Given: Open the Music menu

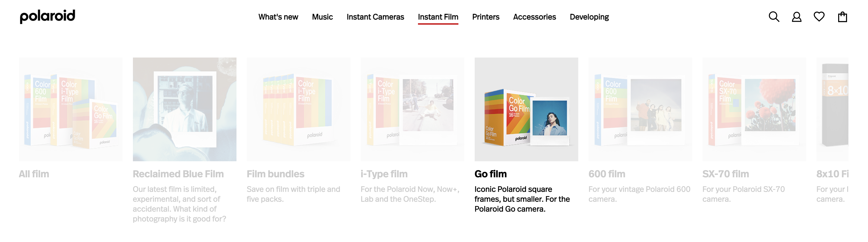Looking at the screenshot, I should [322, 17].
